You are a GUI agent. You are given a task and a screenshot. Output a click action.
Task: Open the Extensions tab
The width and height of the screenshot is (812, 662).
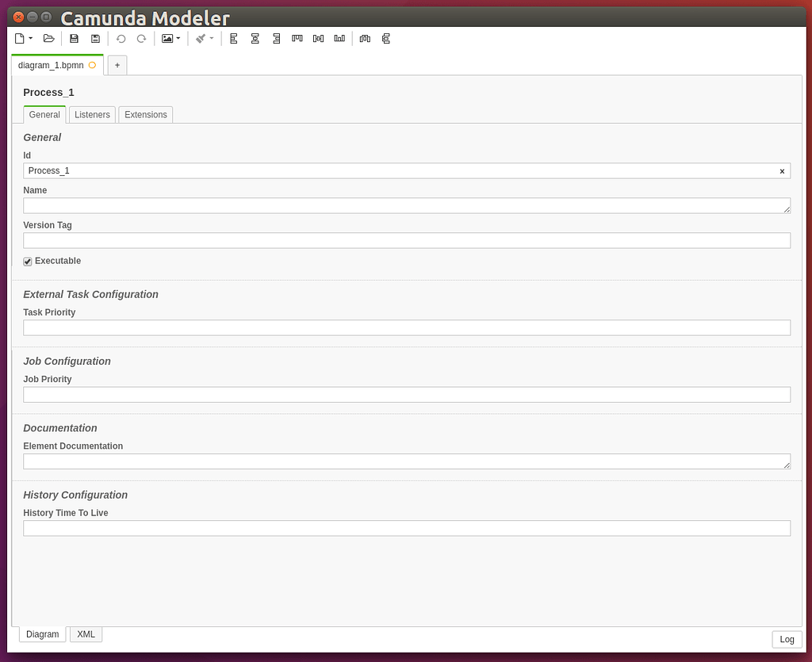coord(146,114)
